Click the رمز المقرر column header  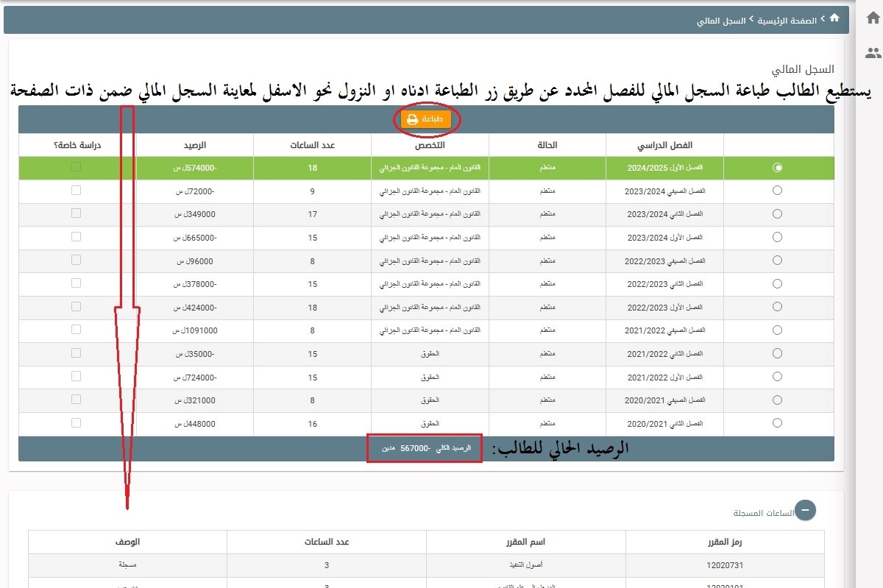(726, 542)
